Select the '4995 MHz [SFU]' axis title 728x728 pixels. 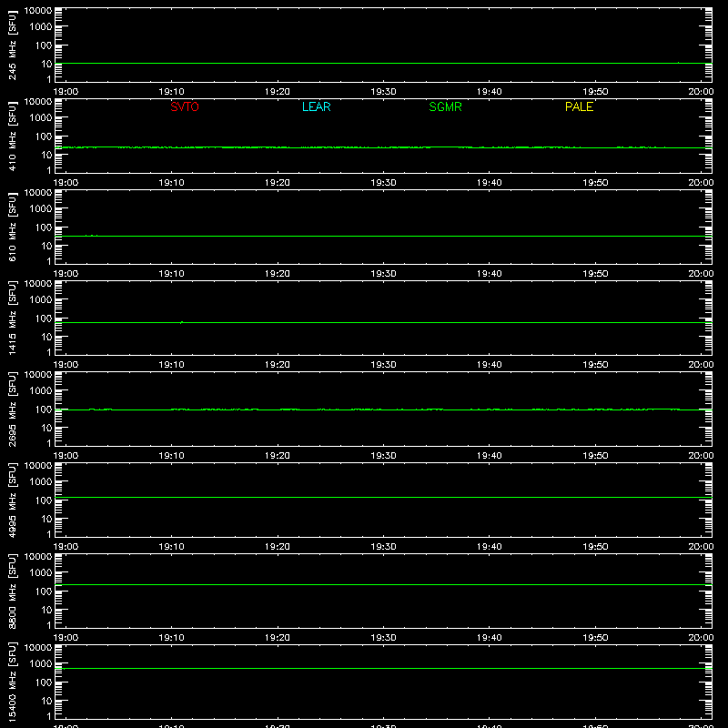[12, 500]
